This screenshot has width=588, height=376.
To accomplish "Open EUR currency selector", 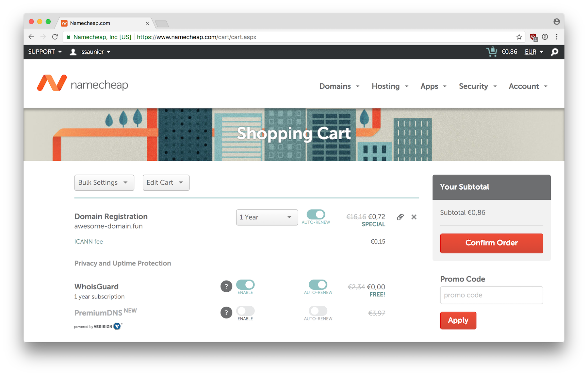I will pyautogui.click(x=534, y=52).
